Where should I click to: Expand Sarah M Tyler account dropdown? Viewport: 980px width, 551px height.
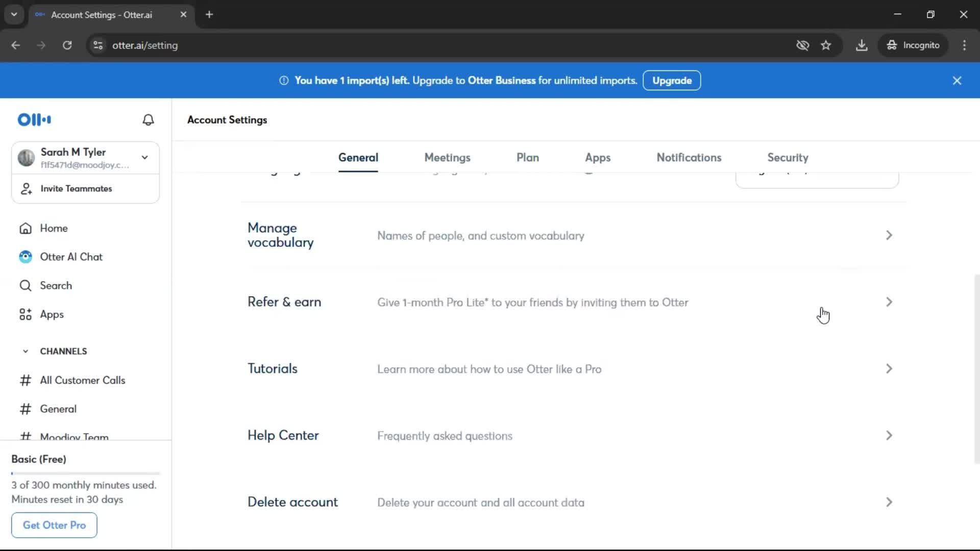[145, 158]
